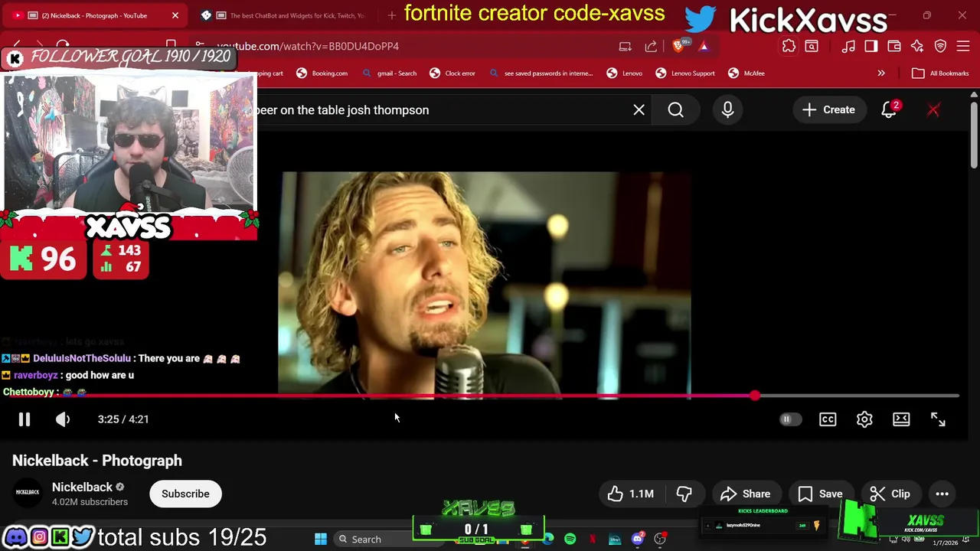This screenshot has height=551, width=980.
Task: Open the Extensions puzzle piece icon
Action: 789,46
